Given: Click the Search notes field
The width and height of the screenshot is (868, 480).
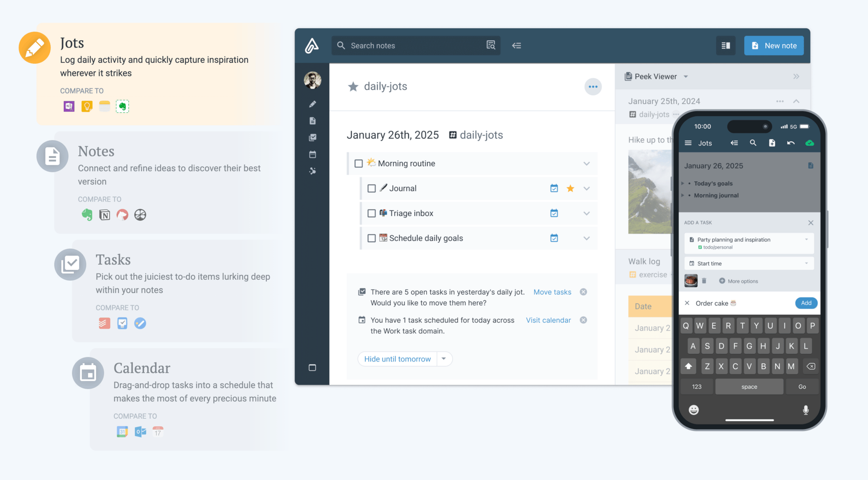Looking at the screenshot, I should click(415, 46).
